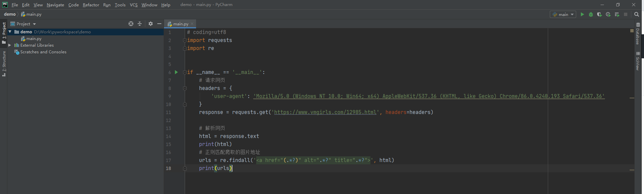The width and height of the screenshot is (644, 194).
Task: Open the VCS menu
Action: (x=134, y=5)
